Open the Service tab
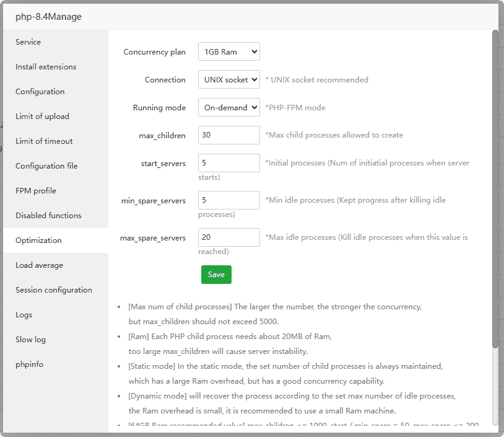 tap(28, 42)
